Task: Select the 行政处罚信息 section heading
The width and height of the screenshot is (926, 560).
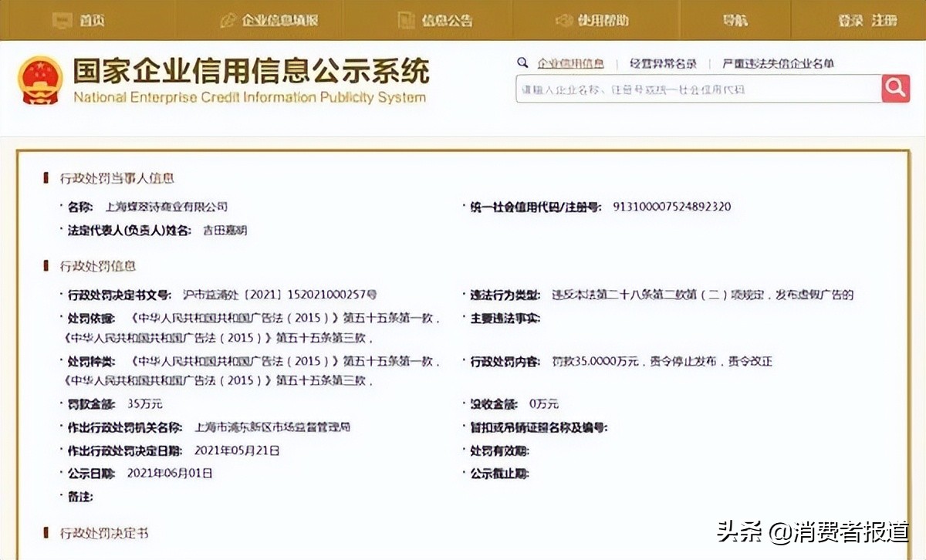Action: click(98, 266)
